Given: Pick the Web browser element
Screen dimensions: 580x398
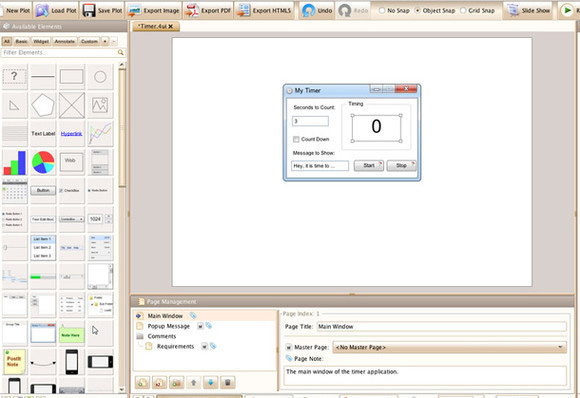Looking at the screenshot, I should (71, 162).
